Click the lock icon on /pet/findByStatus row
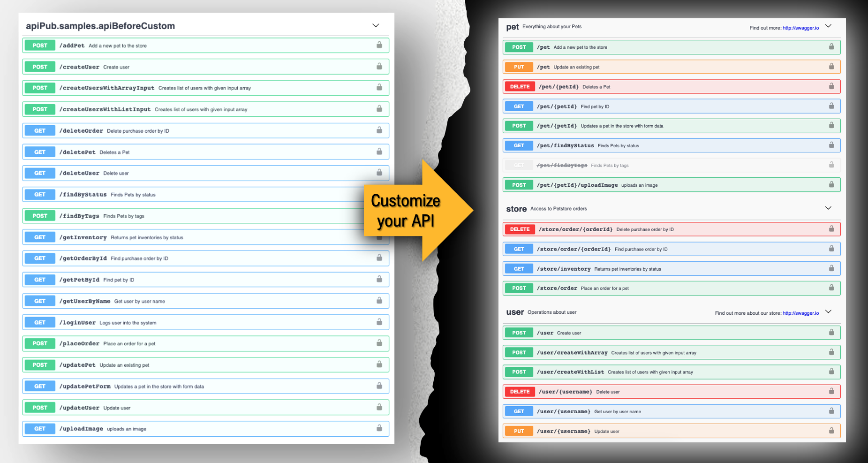 (831, 145)
